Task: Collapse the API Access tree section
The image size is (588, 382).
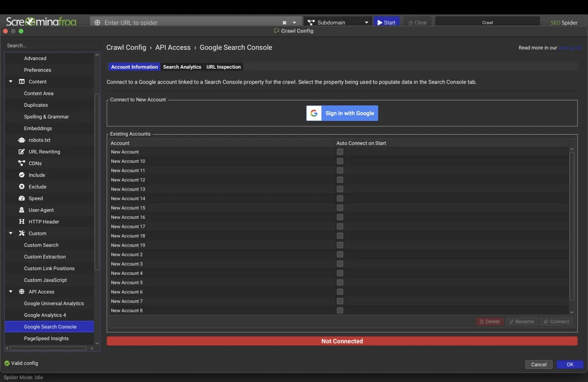Action: [11, 292]
